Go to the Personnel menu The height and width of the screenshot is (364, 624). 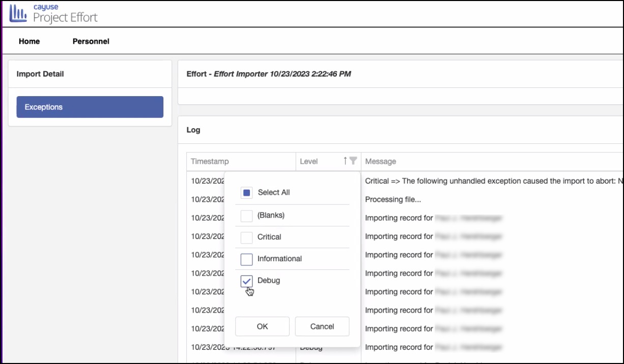point(91,41)
